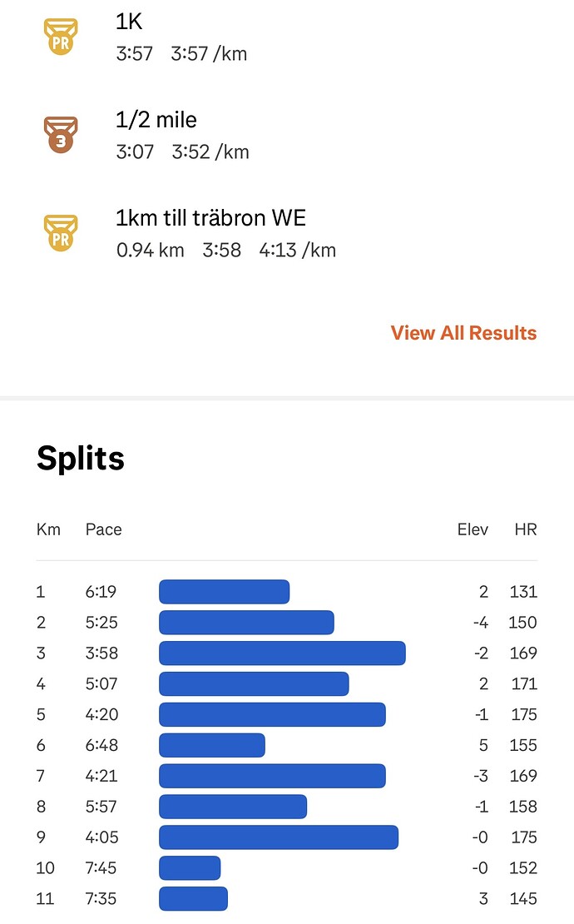
Task: Tap the Pace column header
Action: 103,529
